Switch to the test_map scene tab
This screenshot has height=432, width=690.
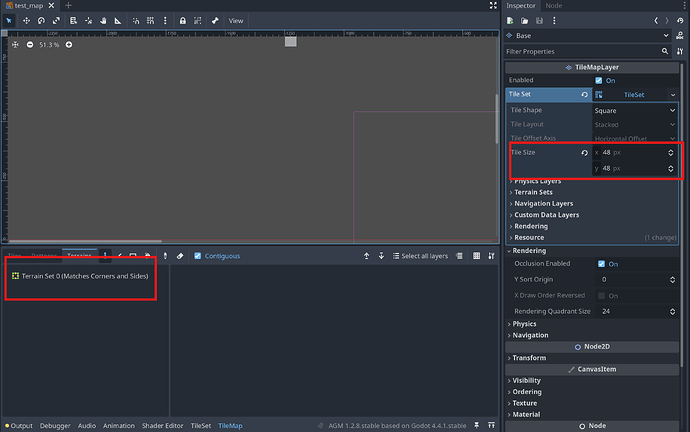coord(29,5)
